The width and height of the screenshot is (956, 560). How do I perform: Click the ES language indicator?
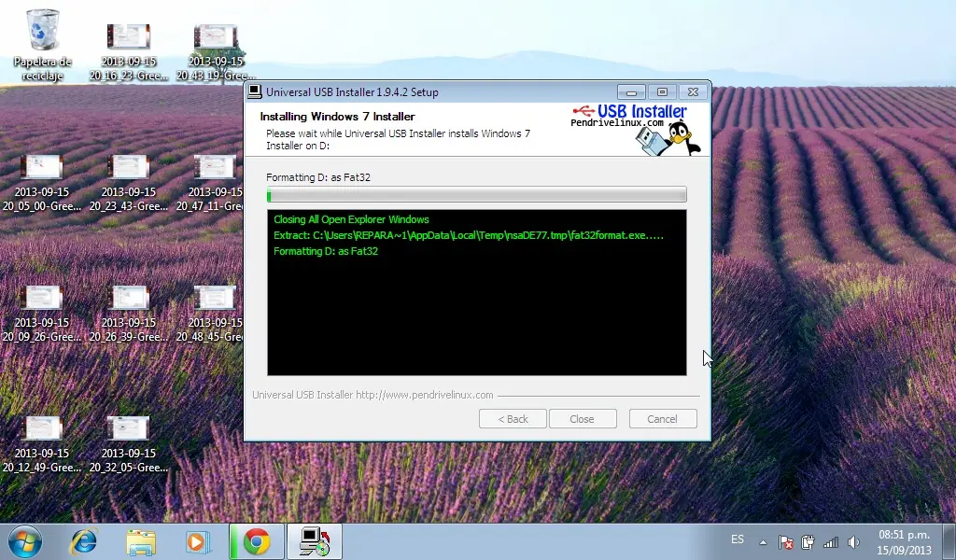pyautogui.click(x=738, y=539)
